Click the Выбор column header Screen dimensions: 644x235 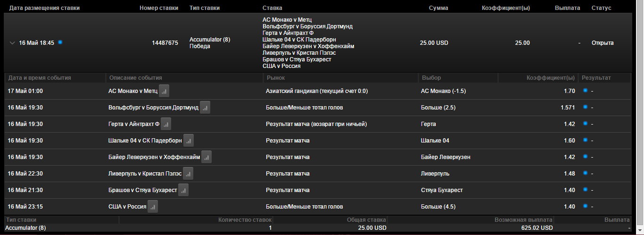tap(431, 78)
